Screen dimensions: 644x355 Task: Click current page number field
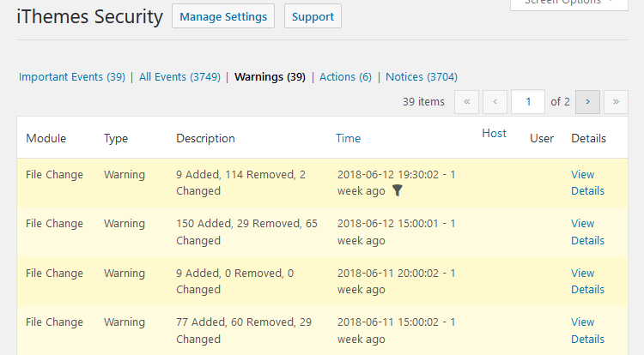click(528, 102)
